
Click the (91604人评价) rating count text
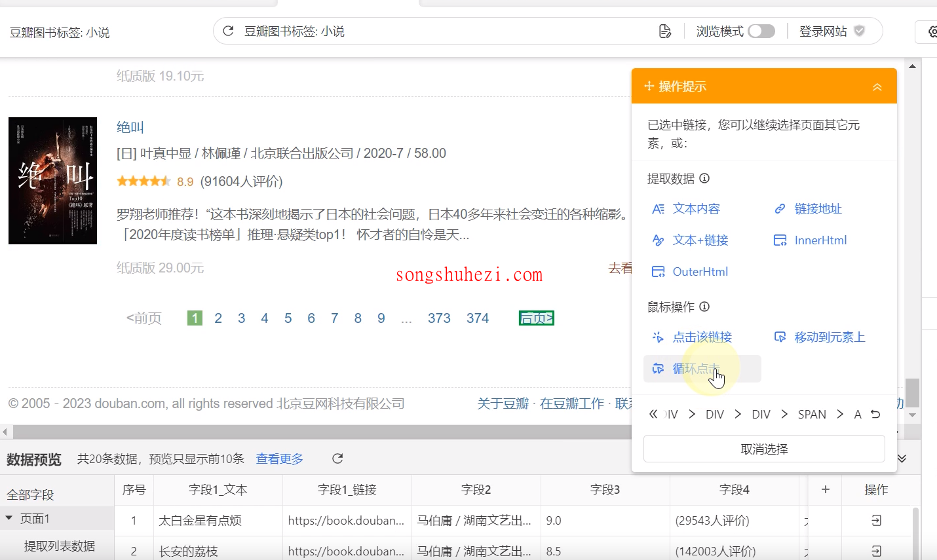241,181
